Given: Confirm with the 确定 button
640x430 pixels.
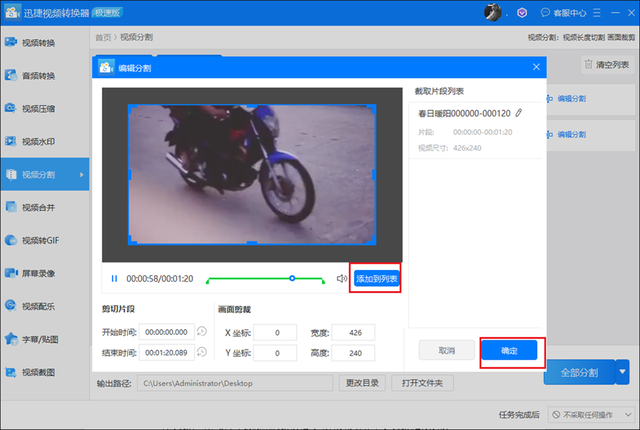Looking at the screenshot, I should pos(509,351).
